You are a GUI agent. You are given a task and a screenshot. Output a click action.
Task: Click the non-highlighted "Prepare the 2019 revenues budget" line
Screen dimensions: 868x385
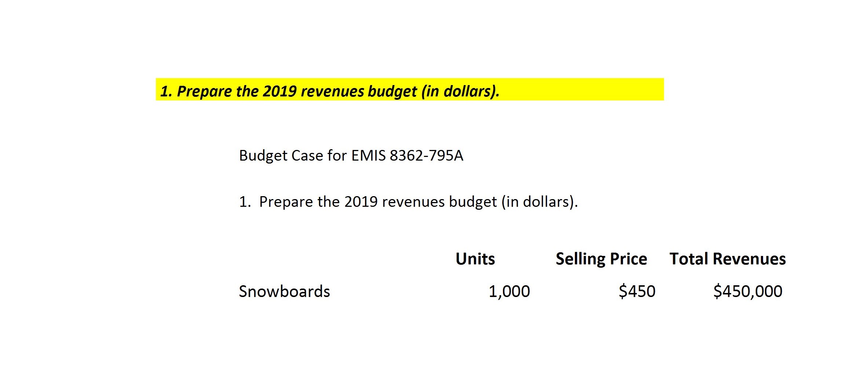408,202
